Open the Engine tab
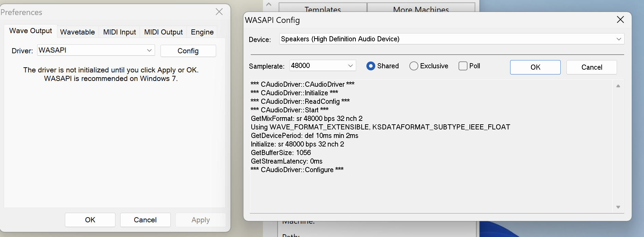Image resolution: width=644 pixels, height=237 pixels. point(201,32)
